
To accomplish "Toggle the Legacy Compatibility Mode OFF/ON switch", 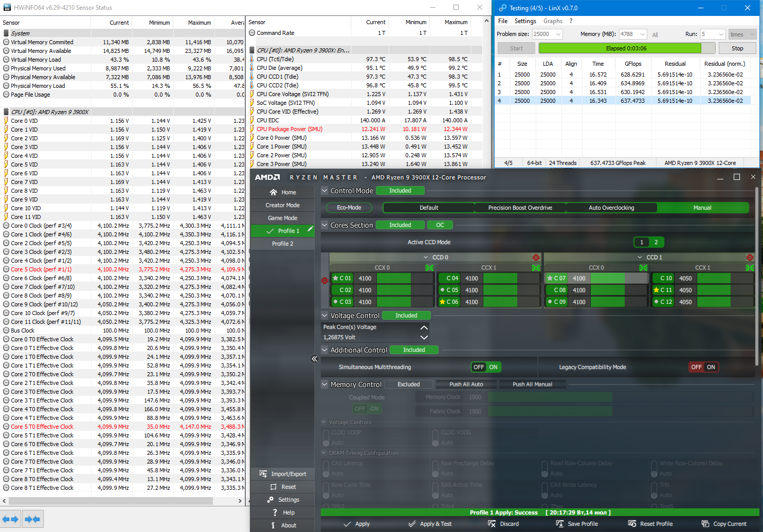I will pos(704,367).
